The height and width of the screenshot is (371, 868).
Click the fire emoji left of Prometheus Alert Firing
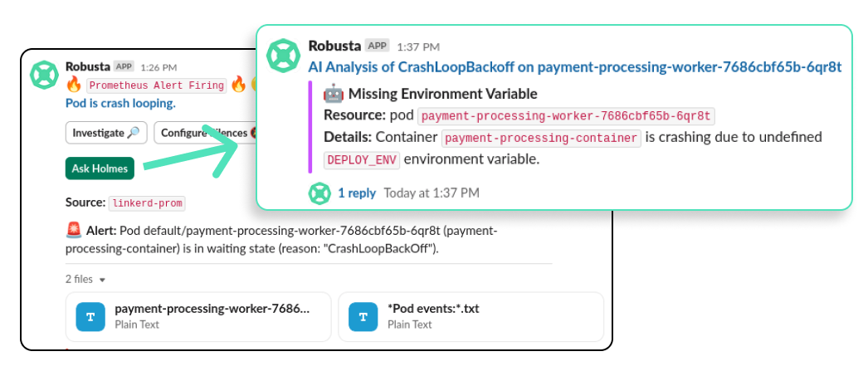(x=74, y=85)
